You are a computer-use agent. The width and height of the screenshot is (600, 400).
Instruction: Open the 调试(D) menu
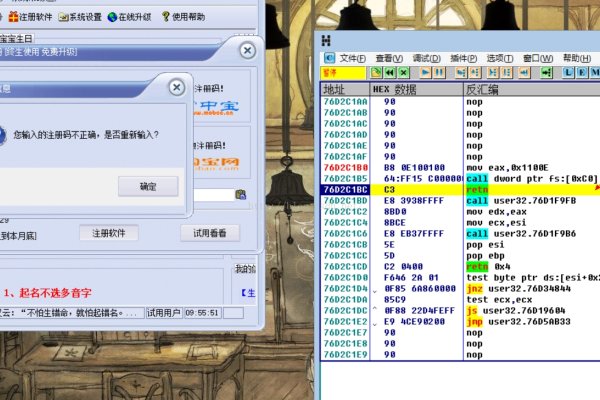[x=427, y=58]
